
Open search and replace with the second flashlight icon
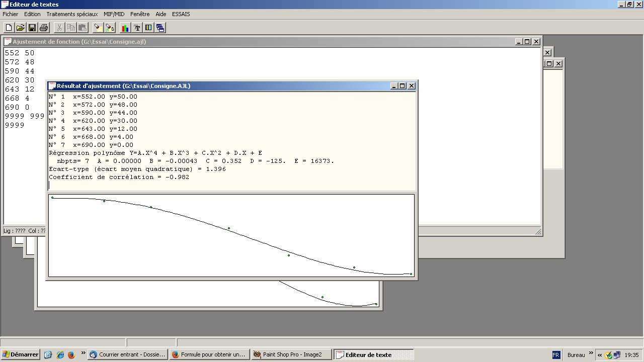click(x=110, y=28)
